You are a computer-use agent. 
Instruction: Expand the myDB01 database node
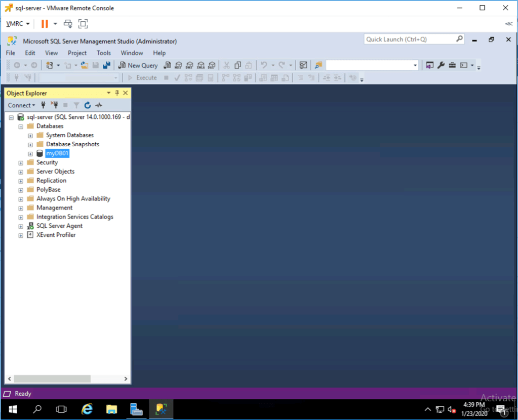tap(30, 153)
